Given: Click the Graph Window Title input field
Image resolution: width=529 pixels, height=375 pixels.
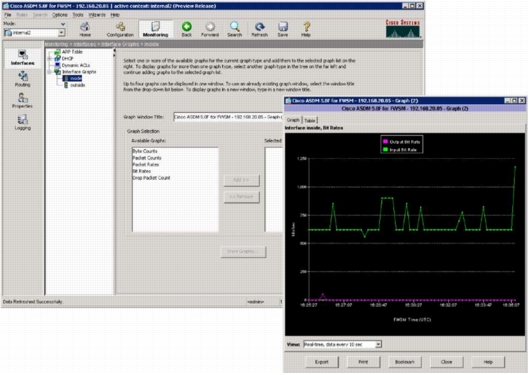Looking at the screenshot, I should pyautogui.click(x=228, y=117).
